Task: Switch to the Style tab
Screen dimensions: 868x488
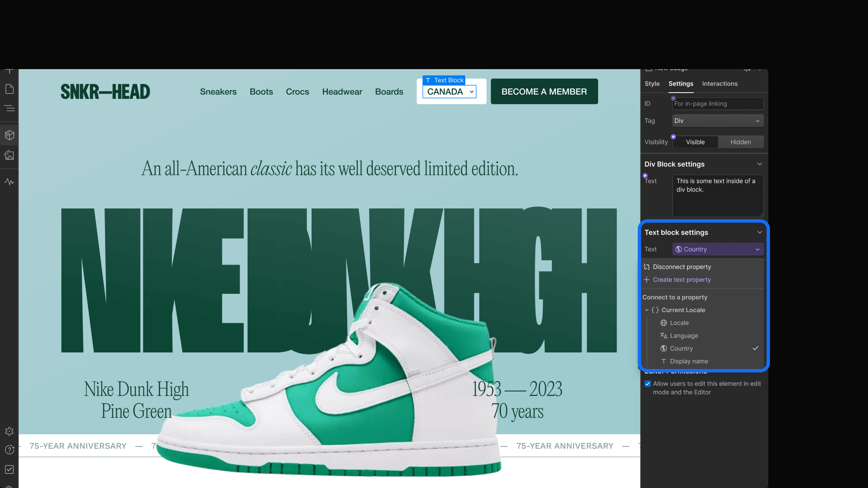Action: point(652,84)
